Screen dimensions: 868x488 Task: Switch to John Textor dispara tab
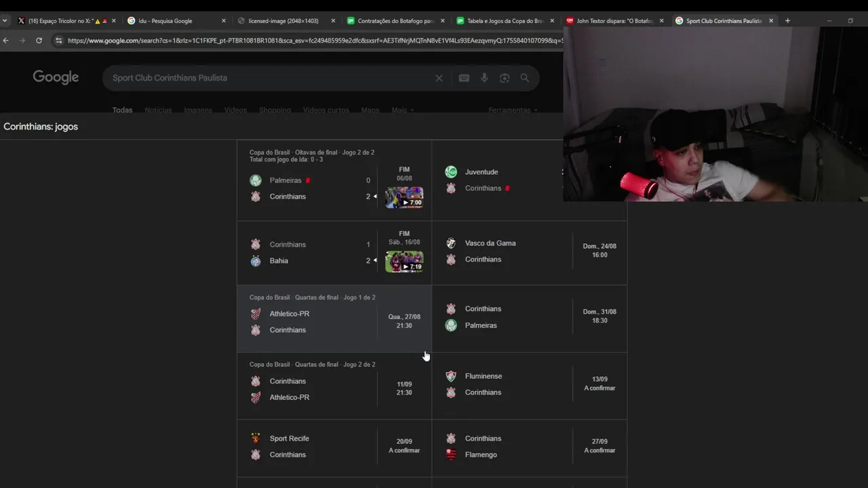pos(614,21)
